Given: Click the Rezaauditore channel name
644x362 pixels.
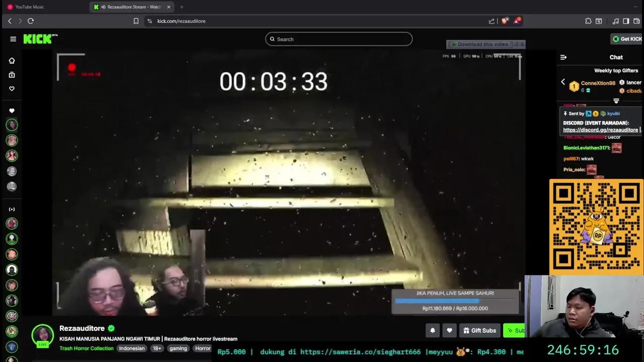Looking at the screenshot, I should pos(82,328).
